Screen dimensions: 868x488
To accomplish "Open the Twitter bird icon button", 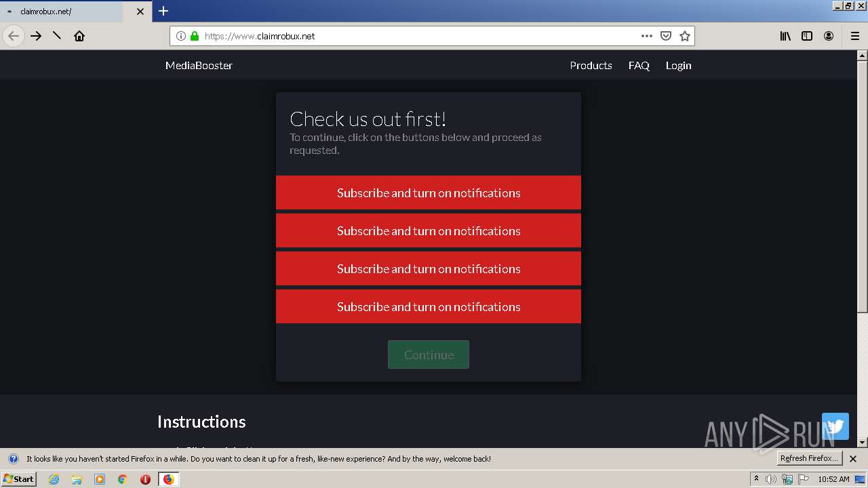I will [835, 426].
